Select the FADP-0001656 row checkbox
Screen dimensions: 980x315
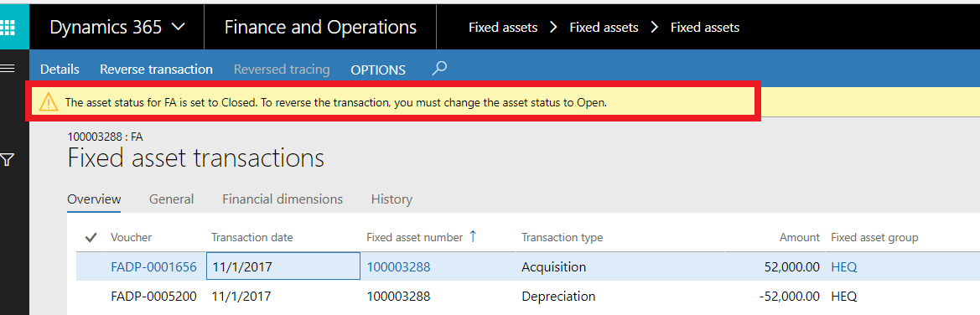91,267
